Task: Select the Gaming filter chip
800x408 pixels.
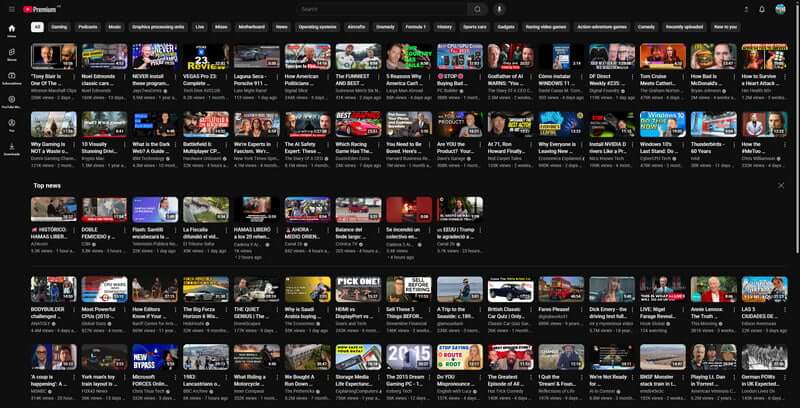Action: pyautogui.click(x=60, y=27)
